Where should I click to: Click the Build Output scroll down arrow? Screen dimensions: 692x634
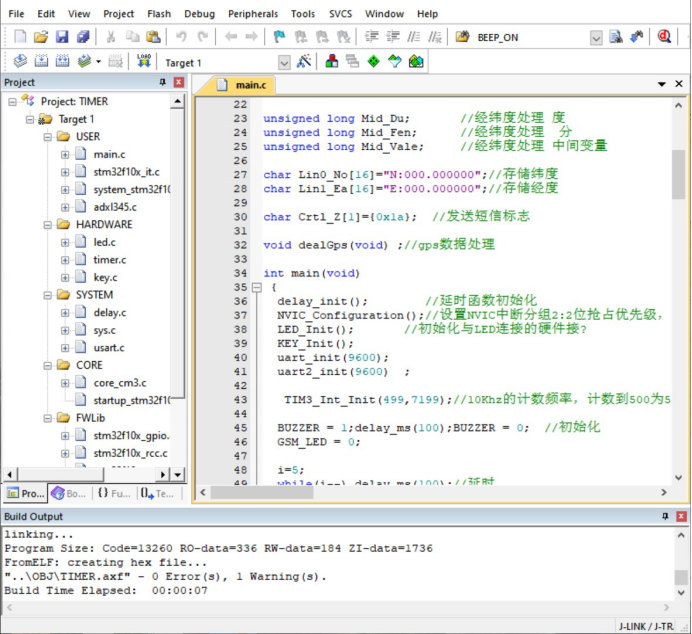click(681, 593)
